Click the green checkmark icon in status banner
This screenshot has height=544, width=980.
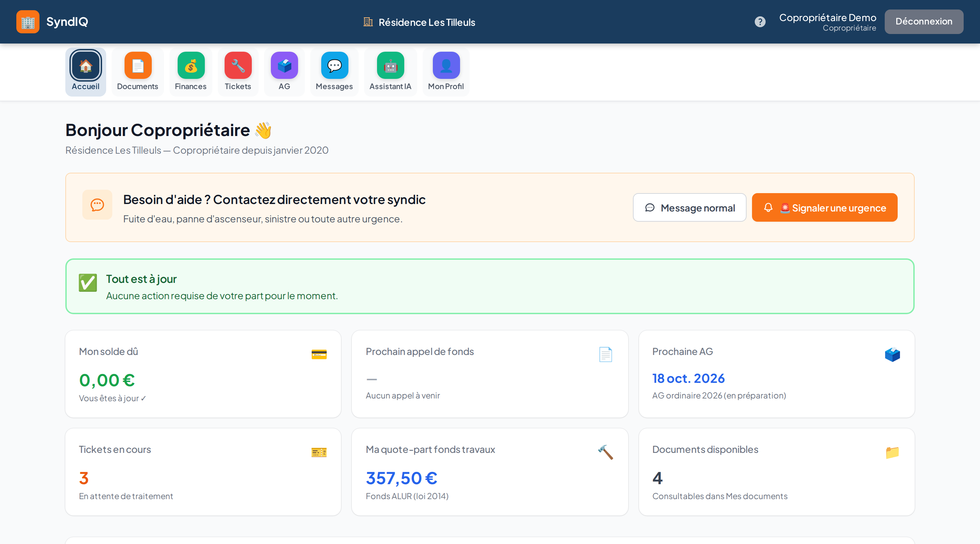(88, 283)
